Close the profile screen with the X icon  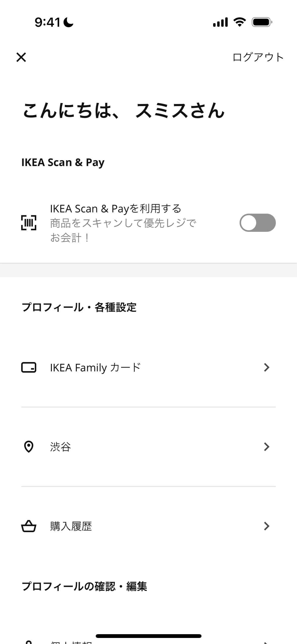click(x=21, y=57)
